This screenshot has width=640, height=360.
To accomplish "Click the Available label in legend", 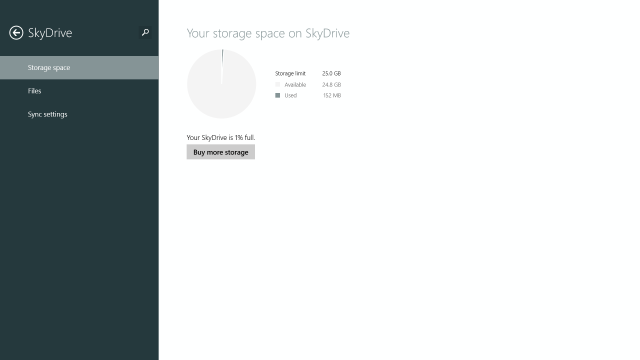I will pos(295,84).
